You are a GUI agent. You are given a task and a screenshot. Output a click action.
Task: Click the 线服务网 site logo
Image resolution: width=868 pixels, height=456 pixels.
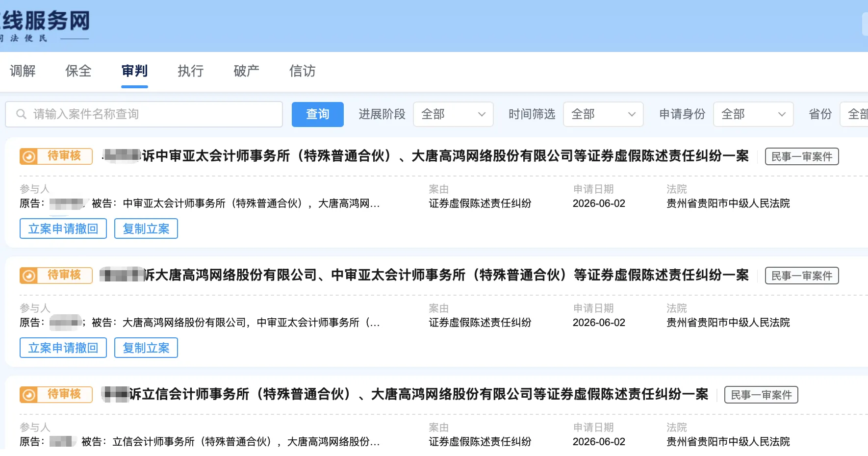[45, 26]
